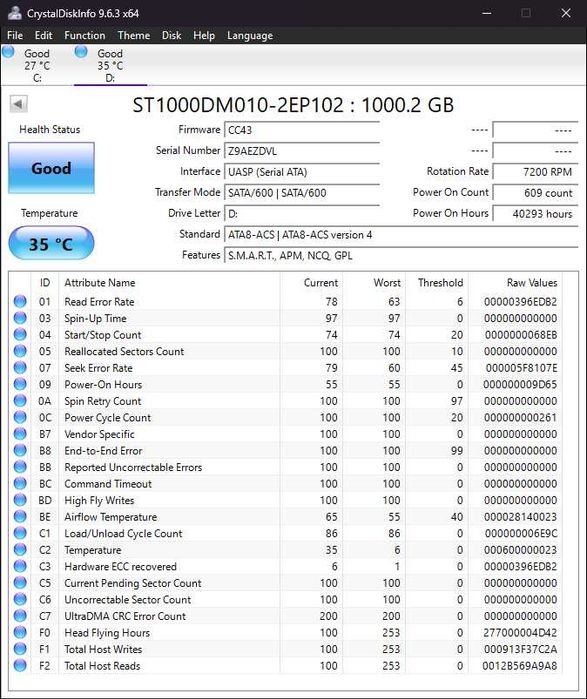The height and width of the screenshot is (699, 587).
Task: Click status orb for Spin-Up Time
Action: tap(20, 318)
